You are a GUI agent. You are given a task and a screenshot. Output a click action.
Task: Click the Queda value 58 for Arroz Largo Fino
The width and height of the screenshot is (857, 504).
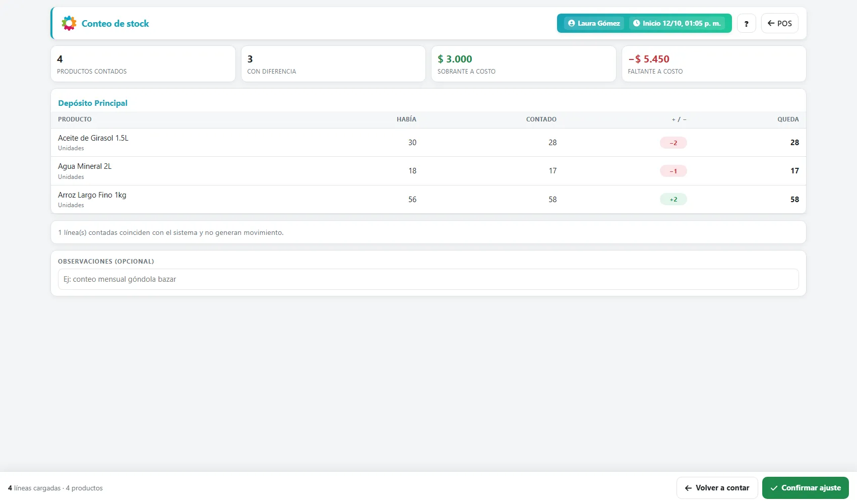point(794,200)
